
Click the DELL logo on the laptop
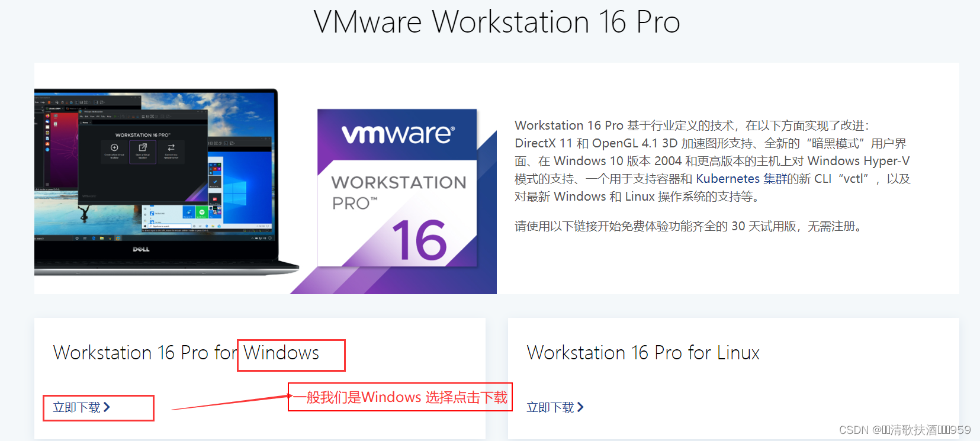[x=141, y=249]
